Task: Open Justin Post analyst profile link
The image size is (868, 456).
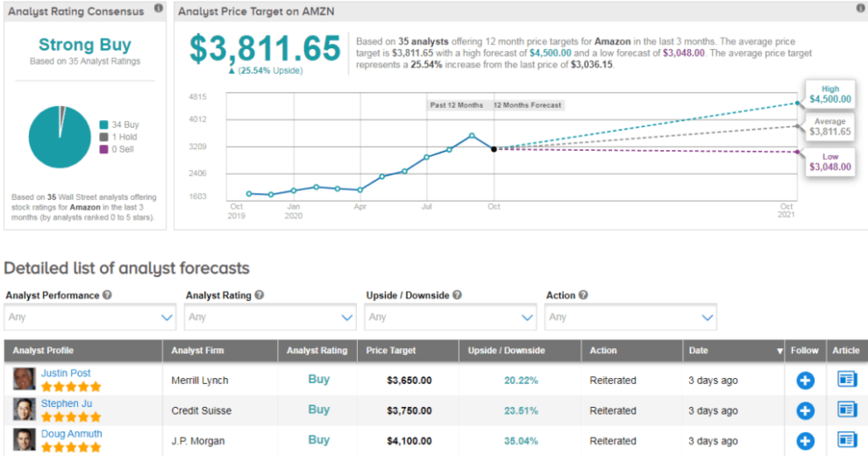Action: [66, 373]
